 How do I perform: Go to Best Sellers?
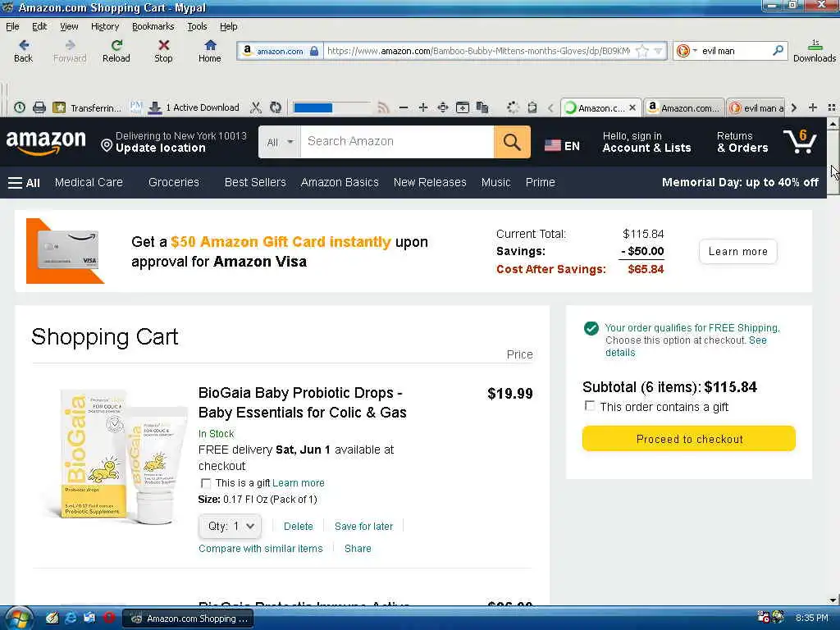255,183
